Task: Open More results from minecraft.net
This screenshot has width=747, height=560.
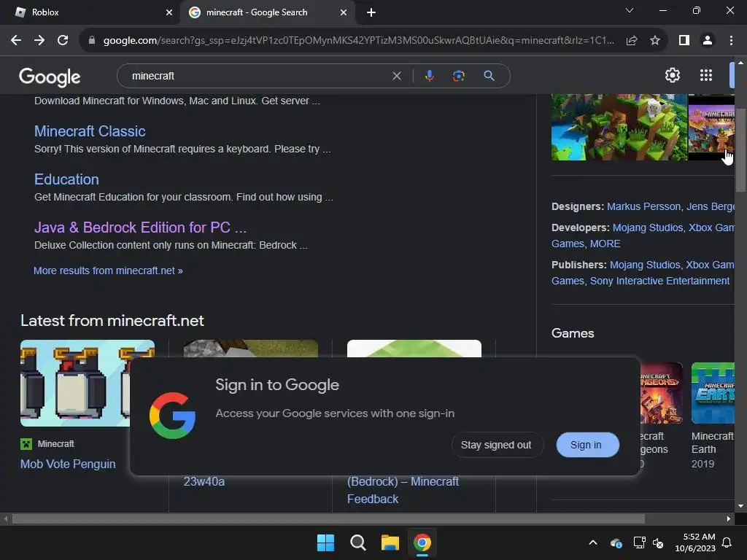Action: tap(108, 271)
